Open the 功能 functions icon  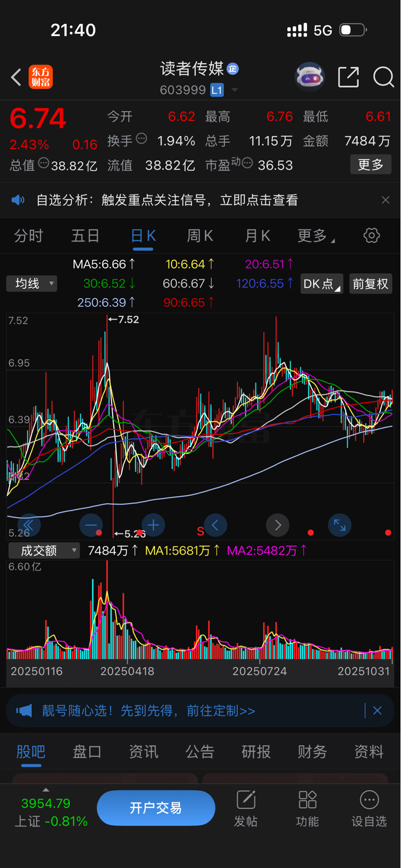[x=308, y=809]
